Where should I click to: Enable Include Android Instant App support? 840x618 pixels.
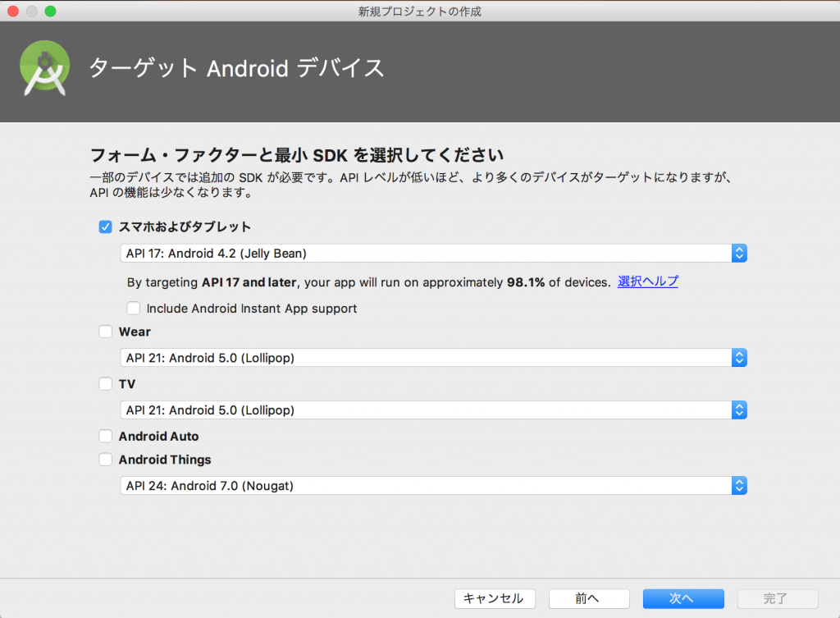click(134, 309)
